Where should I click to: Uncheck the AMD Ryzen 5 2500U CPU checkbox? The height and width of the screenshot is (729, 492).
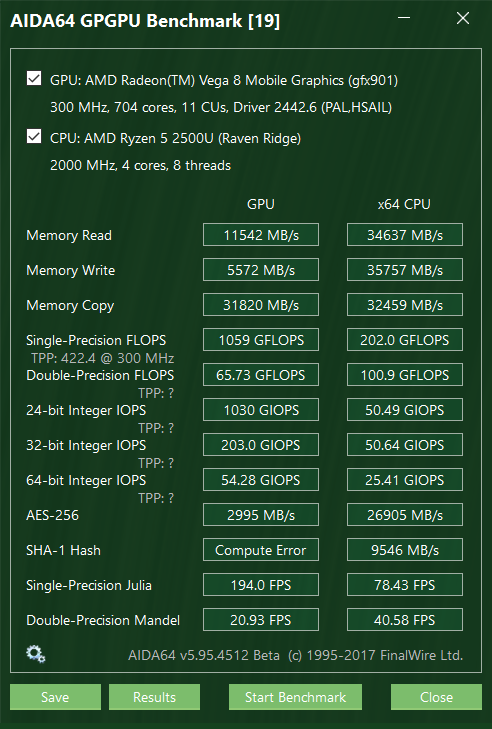coord(34,137)
